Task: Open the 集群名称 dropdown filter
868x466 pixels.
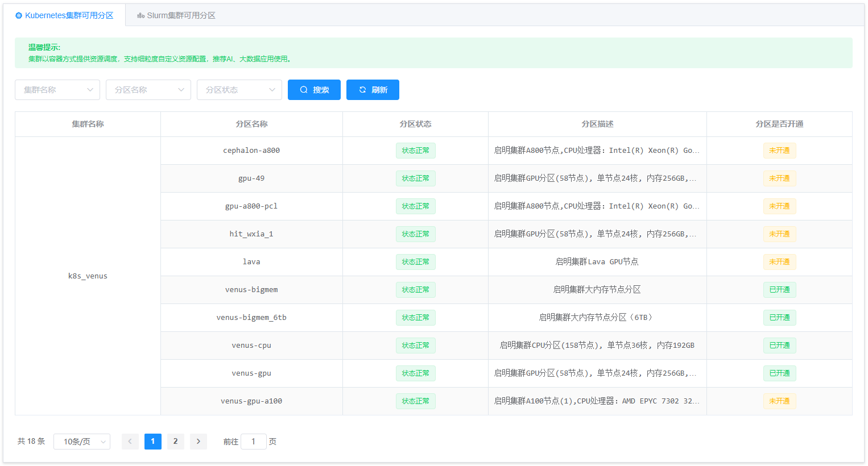Action: click(57, 90)
